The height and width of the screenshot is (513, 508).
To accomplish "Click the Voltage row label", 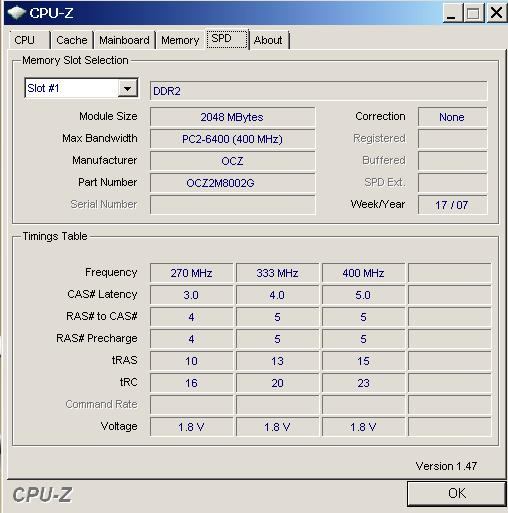I will tap(119, 426).
